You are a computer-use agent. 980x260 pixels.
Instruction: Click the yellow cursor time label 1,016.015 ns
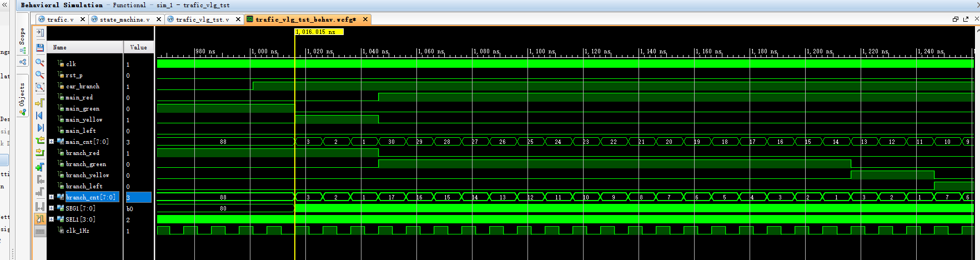(319, 32)
